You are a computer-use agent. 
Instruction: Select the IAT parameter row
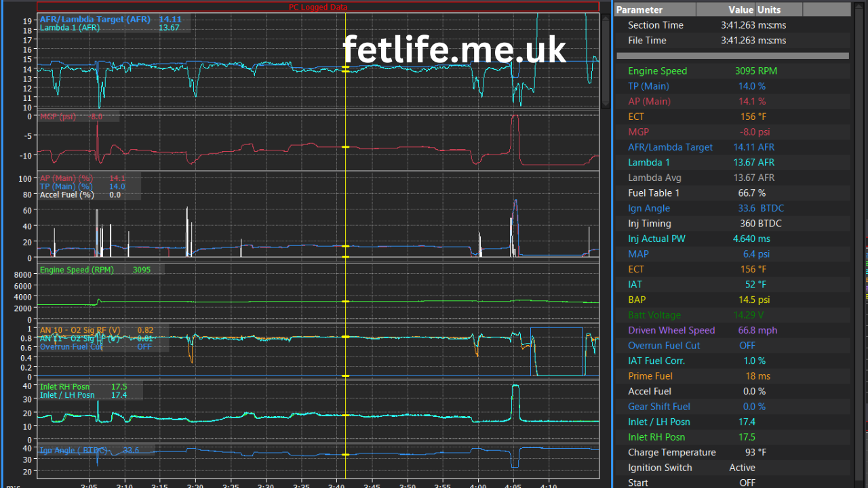point(732,285)
